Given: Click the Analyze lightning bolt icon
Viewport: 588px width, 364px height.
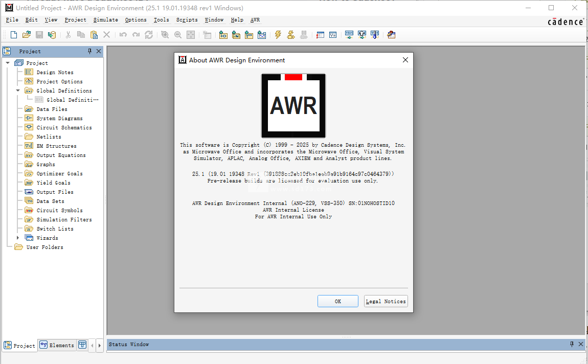Looking at the screenshot, I should pyautogui.click(x=278, y=35).
